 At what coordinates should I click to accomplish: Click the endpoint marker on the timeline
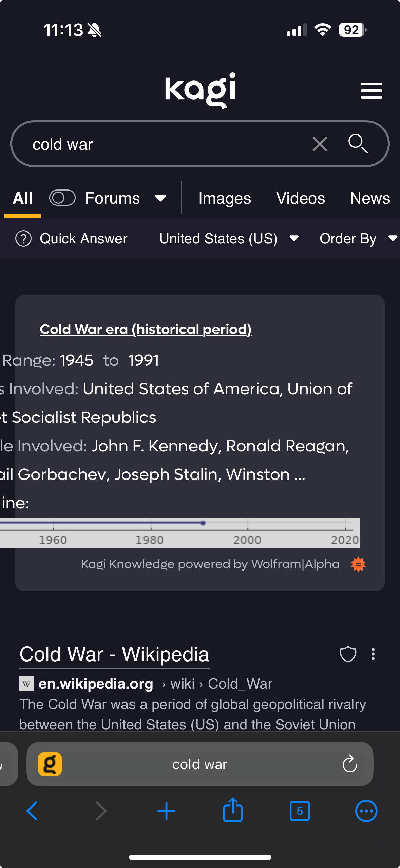point(203,523)
